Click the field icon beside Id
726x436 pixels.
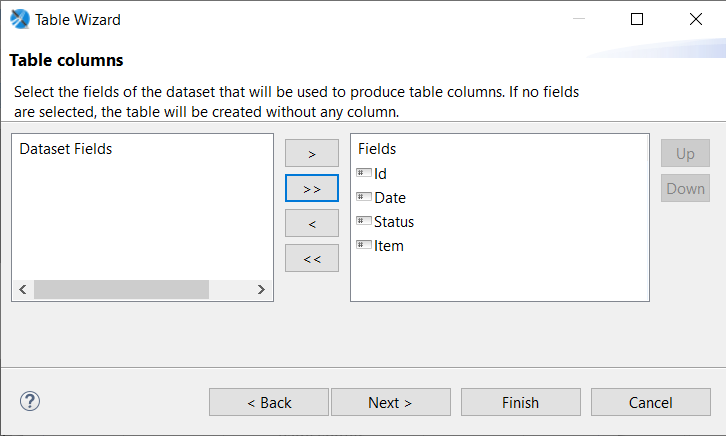(x=363, y=173)
